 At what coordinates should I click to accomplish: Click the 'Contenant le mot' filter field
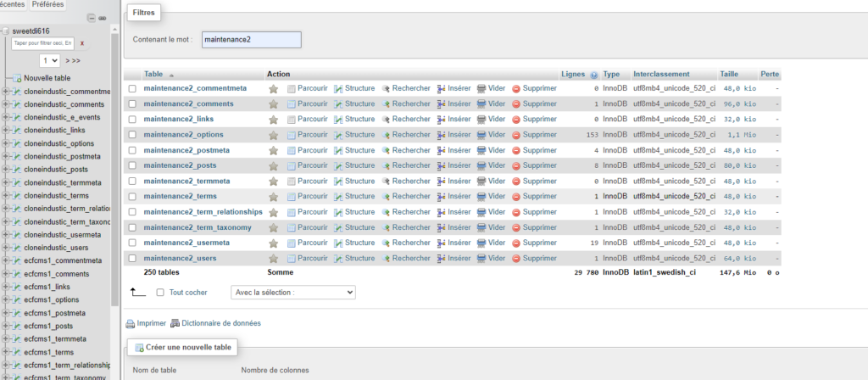tap(252, 40)
